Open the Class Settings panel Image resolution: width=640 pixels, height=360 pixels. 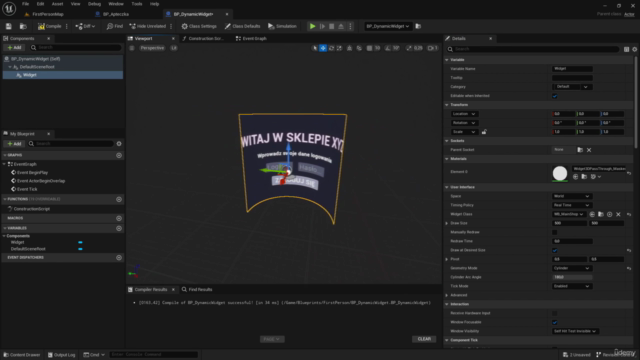[x=199, y=26]
